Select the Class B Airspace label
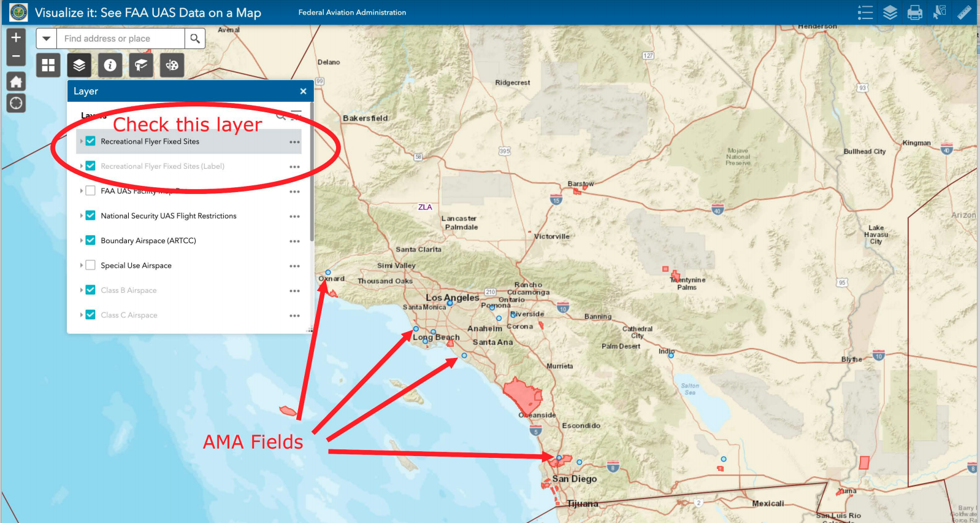Viewport: 980px width, 523px height. 129,290
